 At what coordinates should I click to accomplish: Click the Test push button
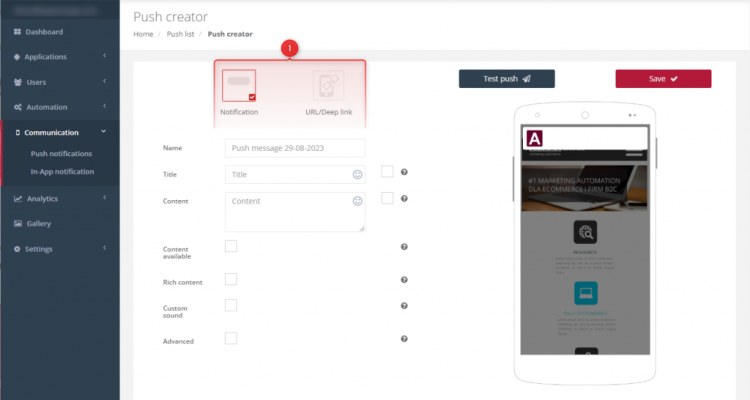coord(507,79)
